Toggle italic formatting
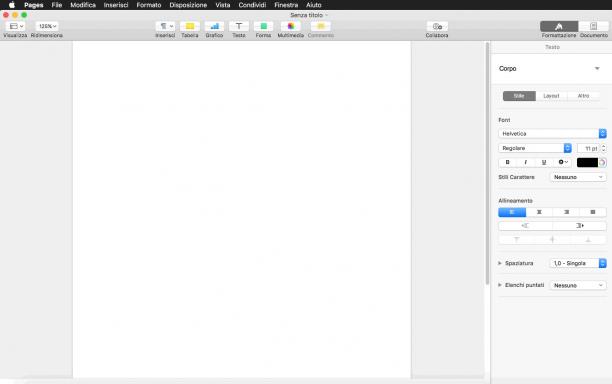 pos(525,162)
